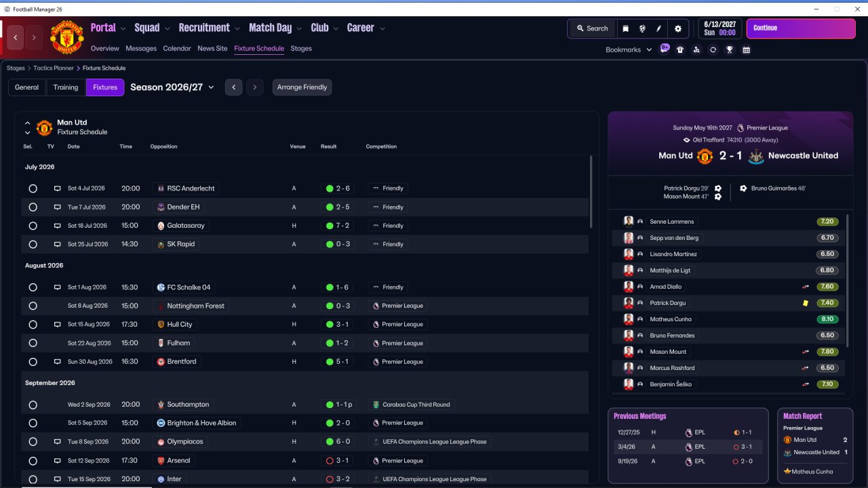Open the Search button
This screenshot has width=868, height=488.
tap(592, 28)
